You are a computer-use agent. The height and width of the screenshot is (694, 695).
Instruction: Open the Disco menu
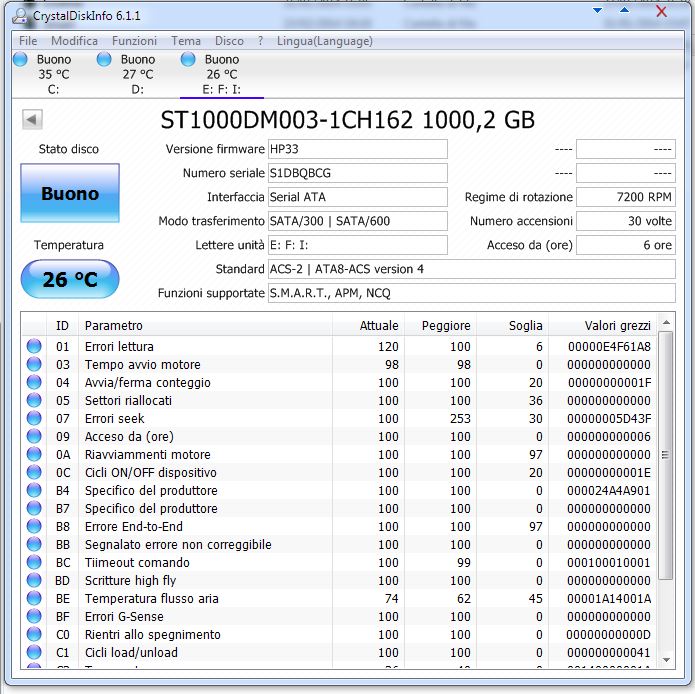229,41
